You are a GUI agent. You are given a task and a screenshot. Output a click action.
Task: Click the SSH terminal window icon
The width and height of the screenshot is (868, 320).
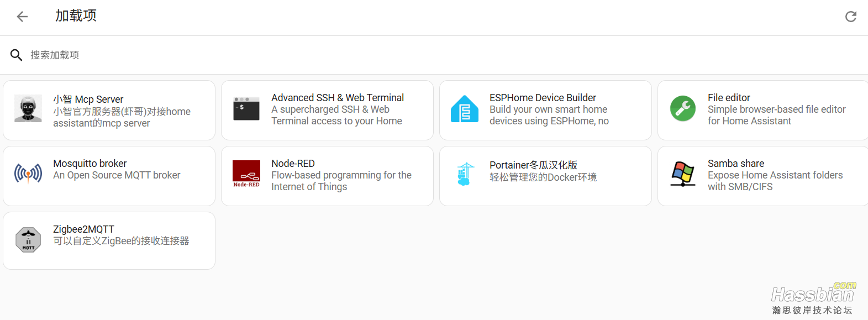click(x=246, y=109)
